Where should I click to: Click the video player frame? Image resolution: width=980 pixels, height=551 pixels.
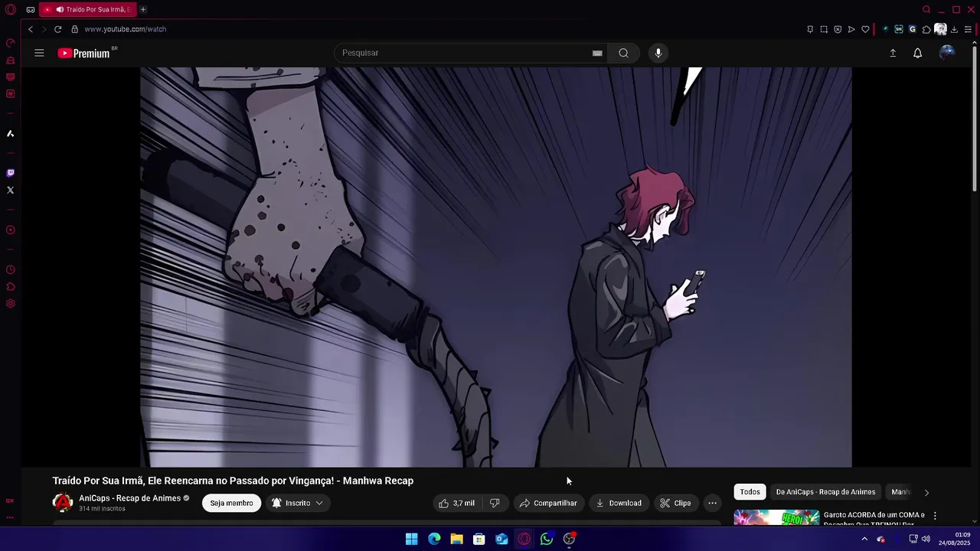[x=495, y=267]
